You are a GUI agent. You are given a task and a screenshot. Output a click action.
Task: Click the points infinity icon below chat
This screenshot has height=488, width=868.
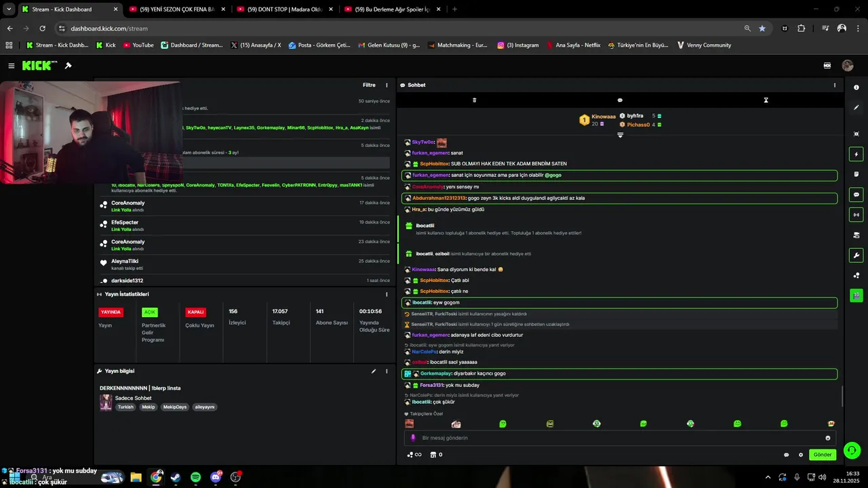pyautogui.click(x=414, y=455)
